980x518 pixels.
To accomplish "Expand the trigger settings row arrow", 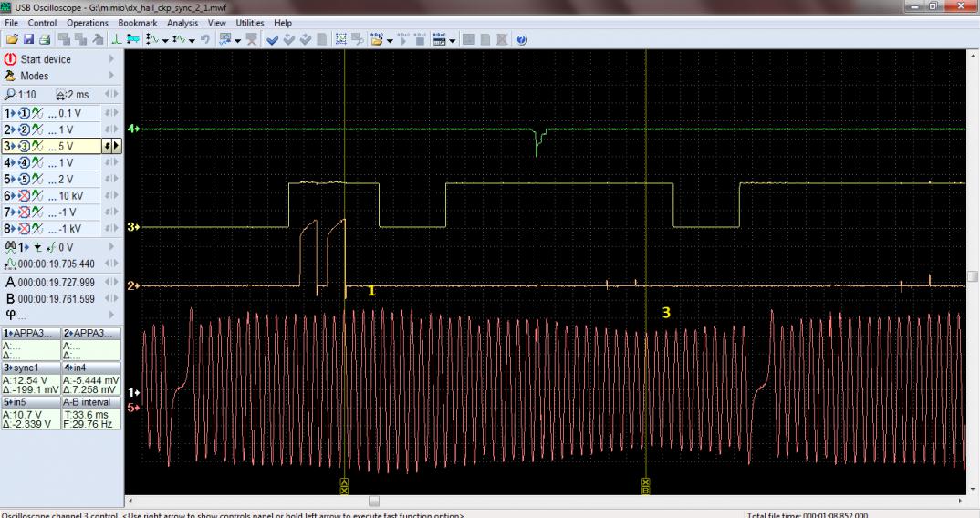I will pyautogui.click(x=112, y=246).
